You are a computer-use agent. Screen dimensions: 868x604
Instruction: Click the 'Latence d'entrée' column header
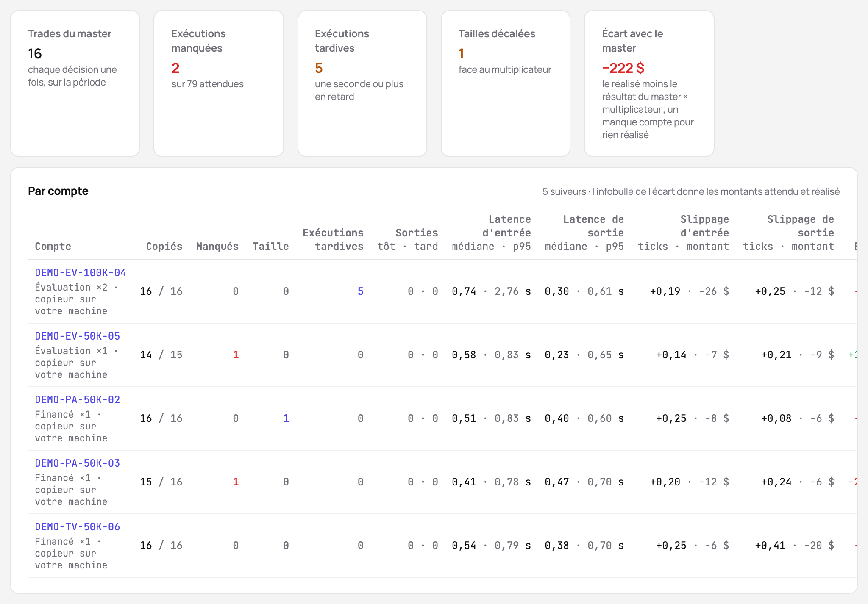click(x=492, y=233)
